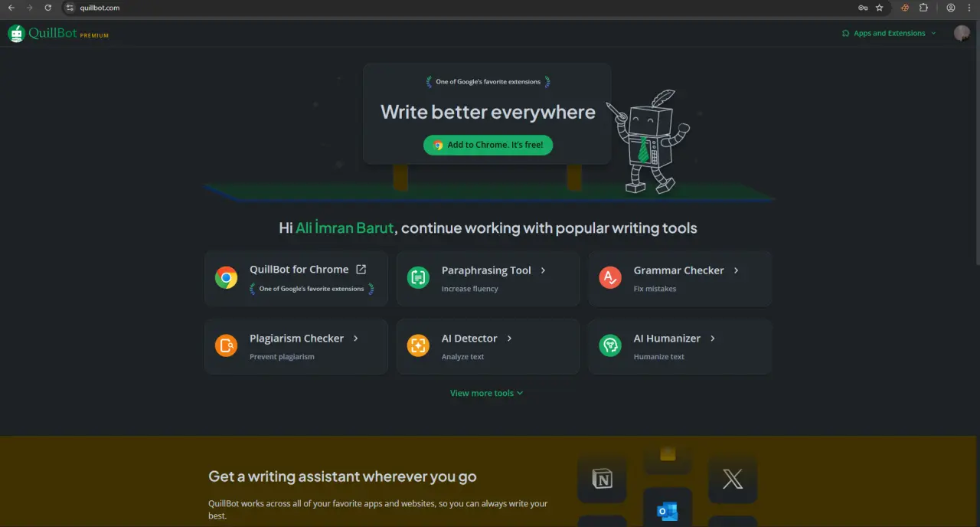Click the QuillBot wordmark text in header
The height and width of the screenshot is (527, 980).
(x=52, y=33)
